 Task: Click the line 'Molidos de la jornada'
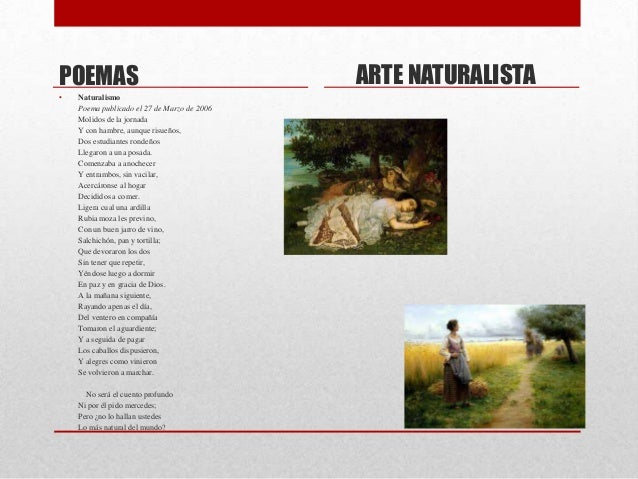pos(113,119)
